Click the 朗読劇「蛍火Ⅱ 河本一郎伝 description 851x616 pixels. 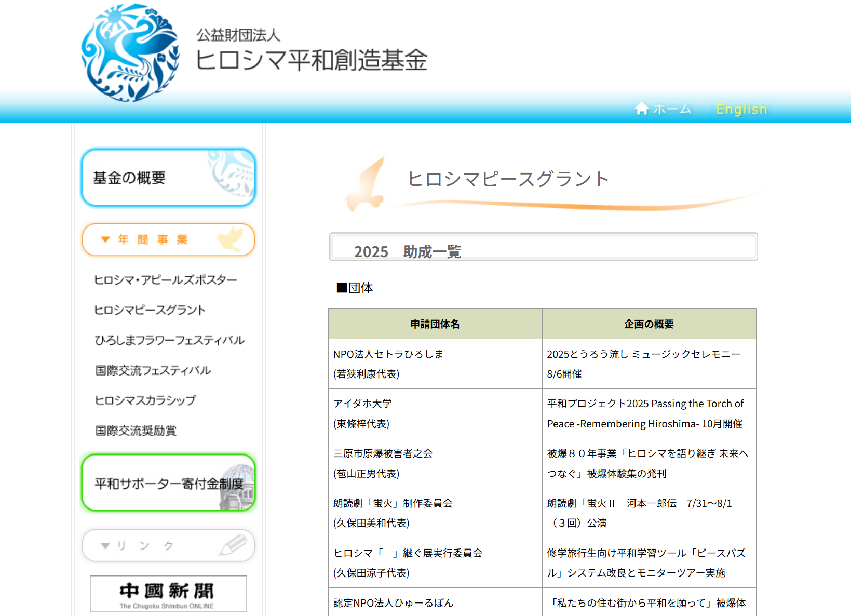pos(649,513)
